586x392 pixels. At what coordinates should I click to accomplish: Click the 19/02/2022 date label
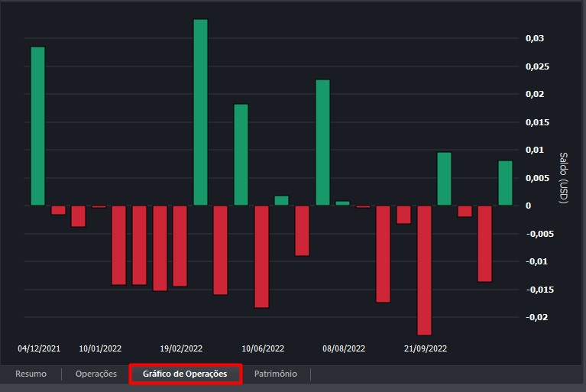click(181, 348)
